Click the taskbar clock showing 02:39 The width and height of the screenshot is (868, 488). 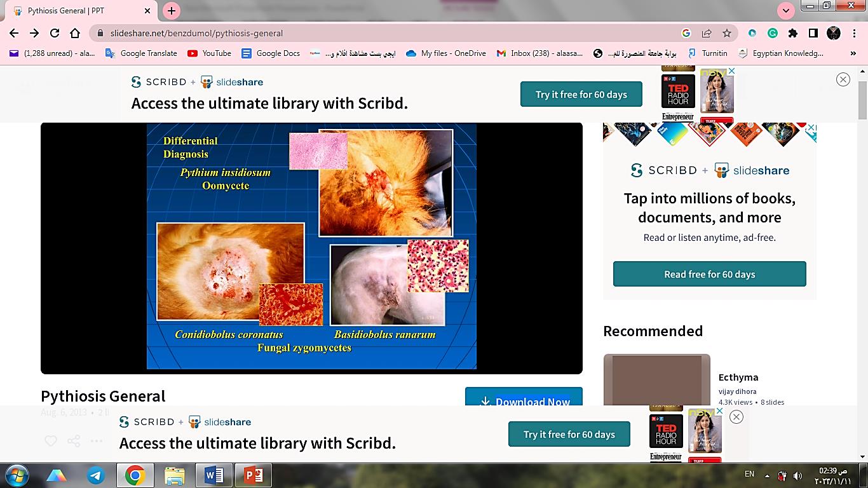pos(832,475)
